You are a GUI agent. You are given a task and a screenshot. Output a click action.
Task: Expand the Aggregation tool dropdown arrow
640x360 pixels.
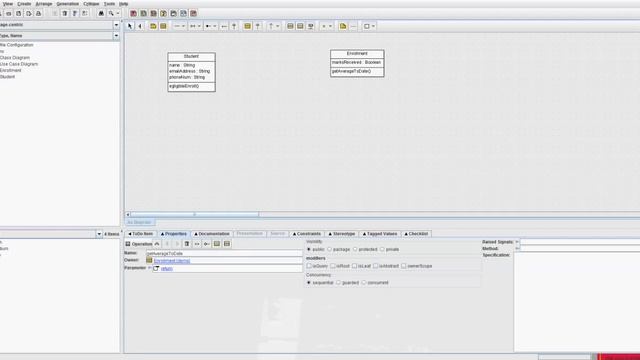click(x=199, y=26)
